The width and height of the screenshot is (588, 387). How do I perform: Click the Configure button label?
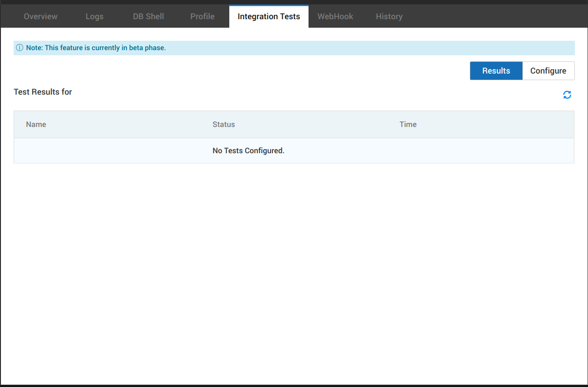click(x=548, y=70)
